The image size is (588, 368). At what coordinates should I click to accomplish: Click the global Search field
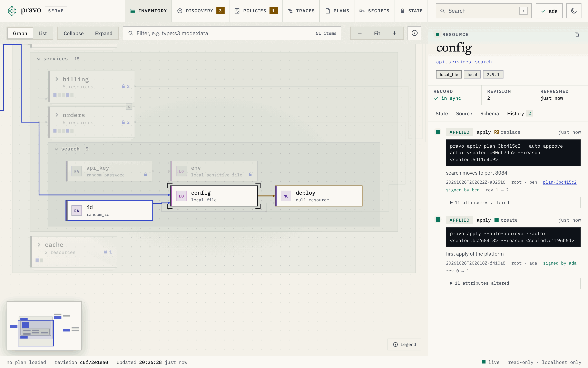(x=483, y=11)
